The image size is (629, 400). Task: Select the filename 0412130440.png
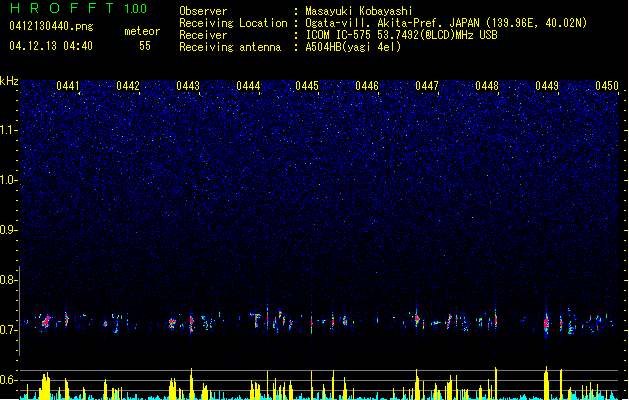point(51,26)
